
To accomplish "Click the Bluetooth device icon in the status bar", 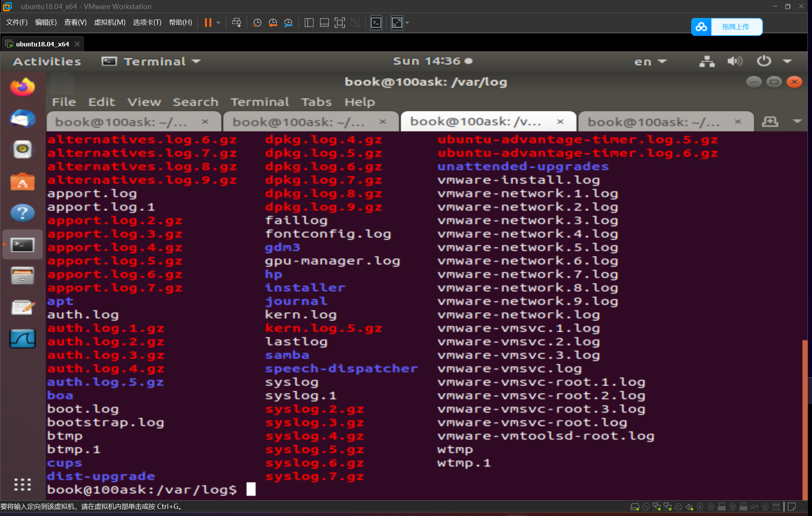I will (700, 506).
